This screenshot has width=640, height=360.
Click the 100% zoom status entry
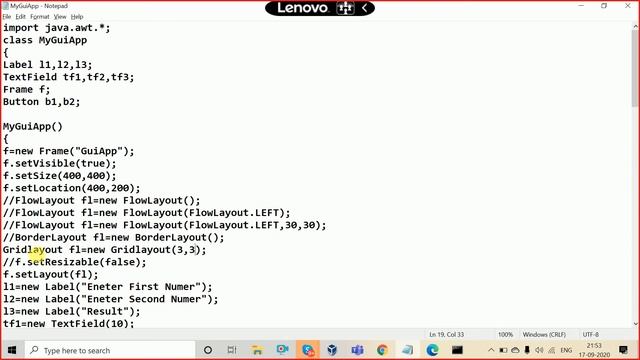[x=505, y=334]
